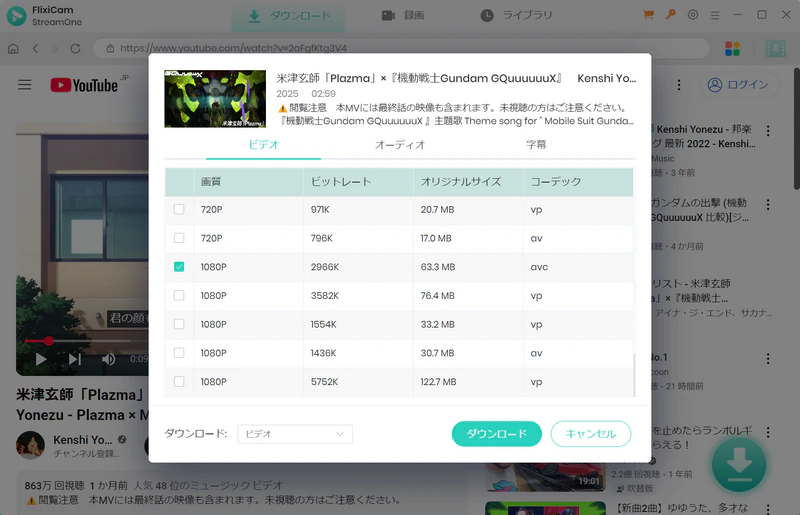The image size is (800, 515).
Task: Click the page vertical scrollbar thumb
Action: tap(796, 129)
